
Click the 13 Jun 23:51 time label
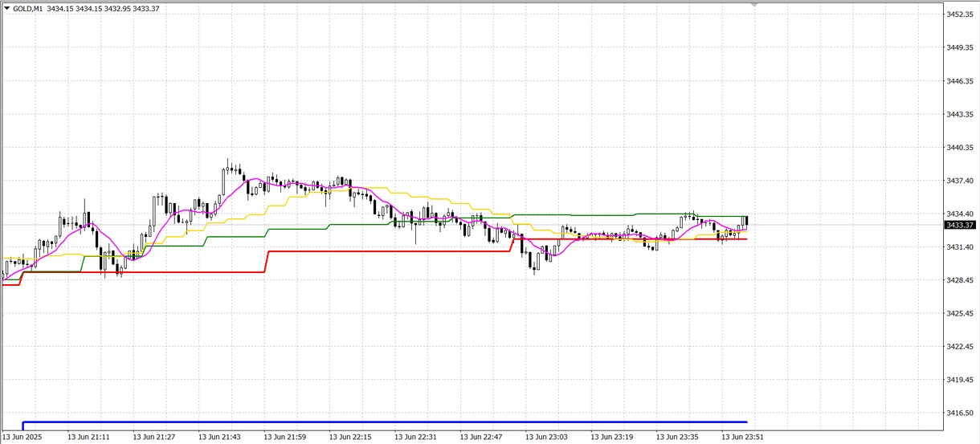743,438
